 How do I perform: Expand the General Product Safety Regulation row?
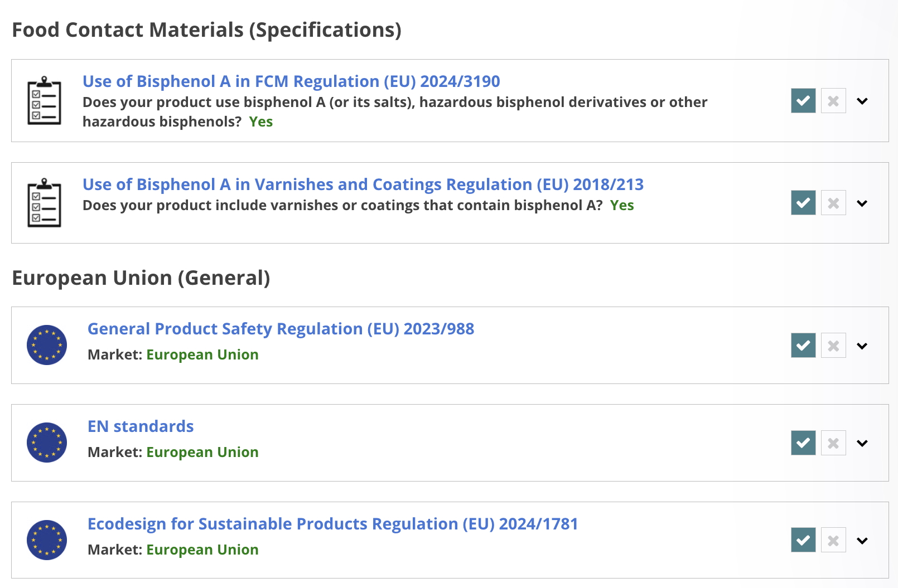[x=862, y=346]
